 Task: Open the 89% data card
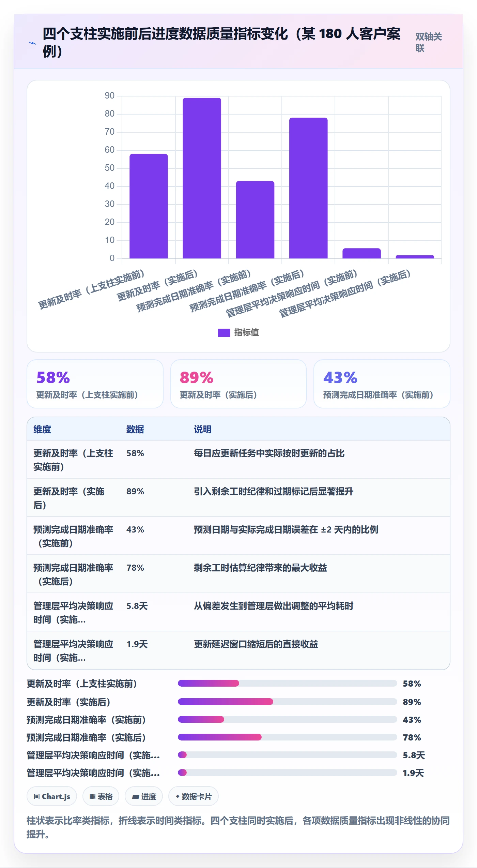click(238, 384)
